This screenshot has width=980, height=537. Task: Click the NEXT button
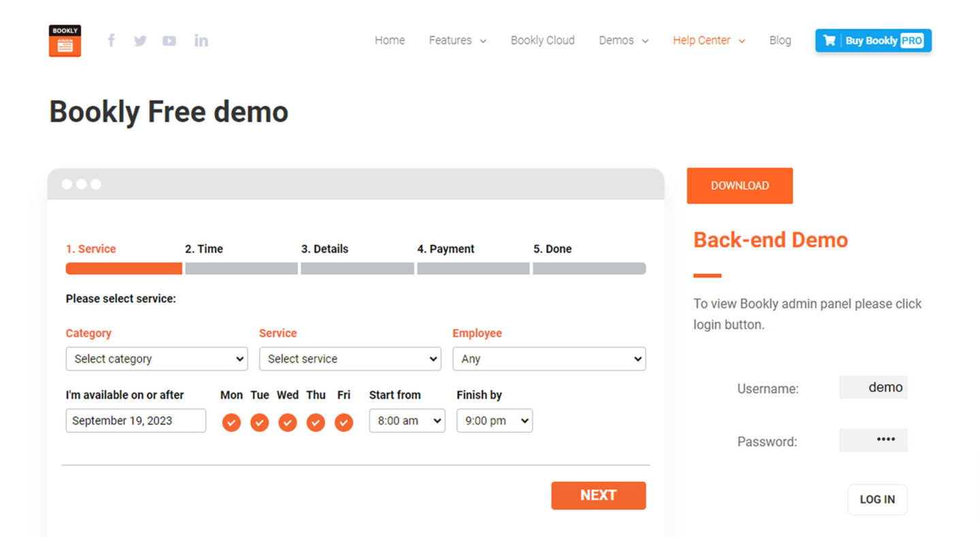pos(598,495)
